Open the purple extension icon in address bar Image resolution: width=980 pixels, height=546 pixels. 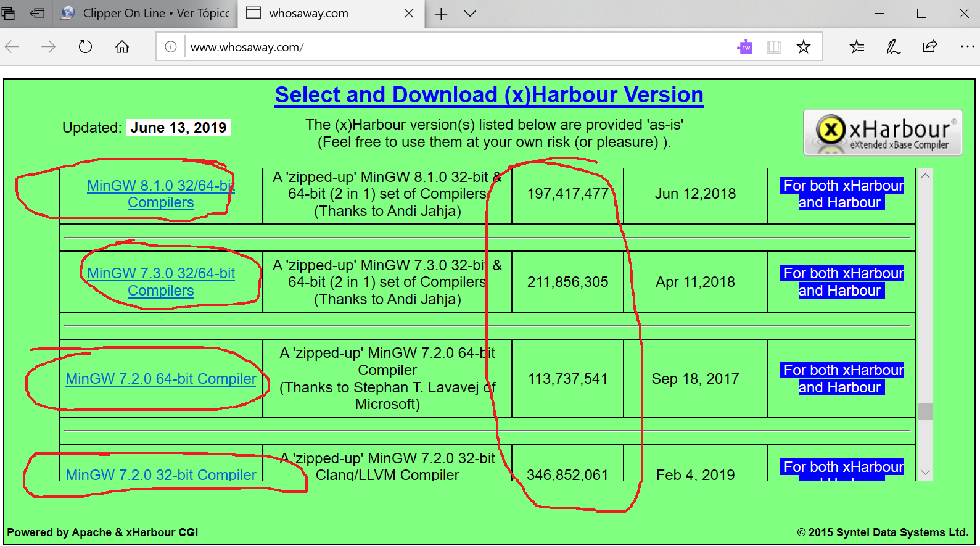tap(744, 47)
